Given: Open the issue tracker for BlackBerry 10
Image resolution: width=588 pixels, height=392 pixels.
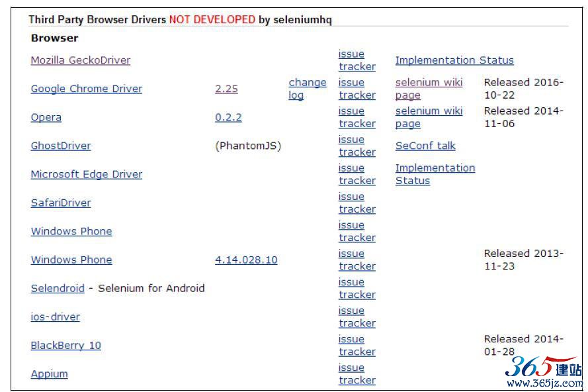Looking at the screenshot, I should click(x=357, y=346).
